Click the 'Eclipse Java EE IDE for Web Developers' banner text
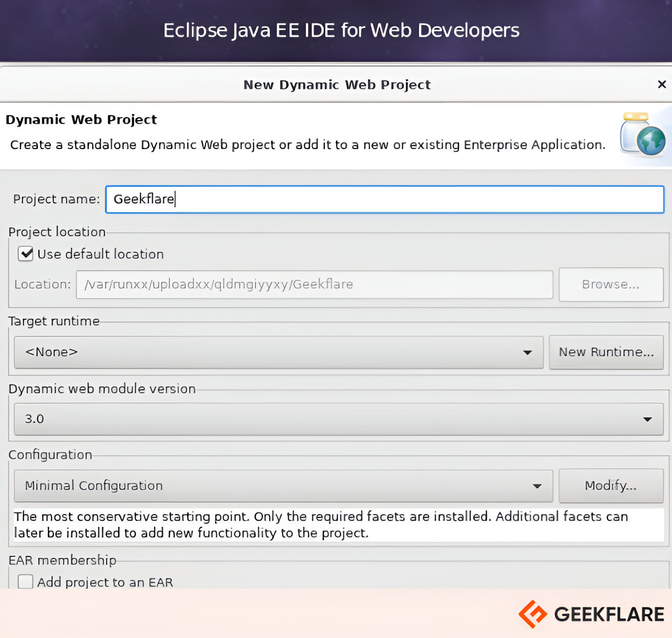This screenshot has height=638, width=672. point(341,31)
